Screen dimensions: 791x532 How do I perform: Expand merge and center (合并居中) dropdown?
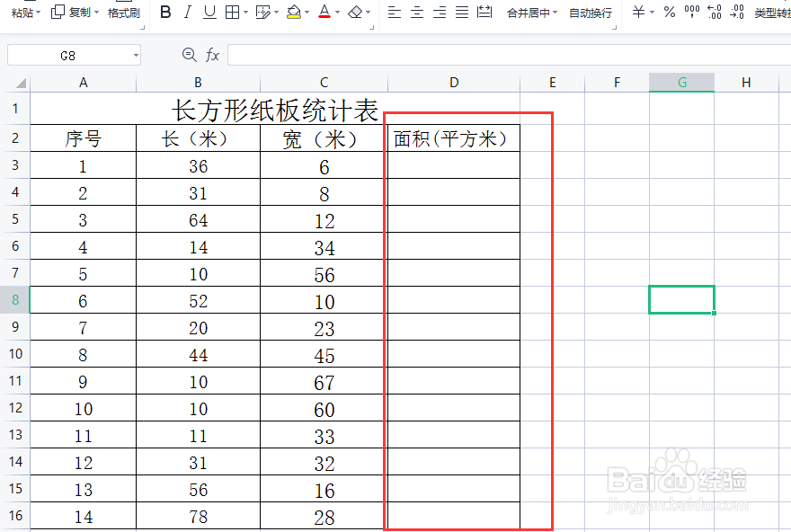555,13
